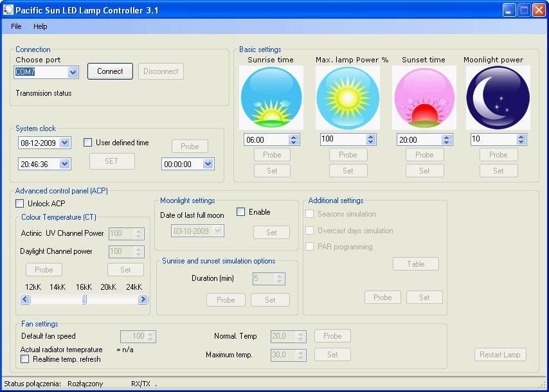Screen dimensions: 549x392
Task: Open the 20:46:36 time dropdown
Action: coord(64,164)
